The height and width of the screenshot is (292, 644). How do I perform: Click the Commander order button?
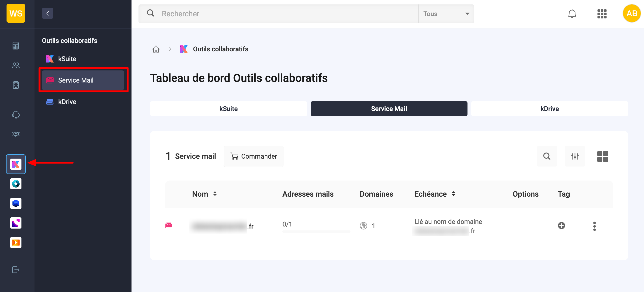tap(254, 156)
